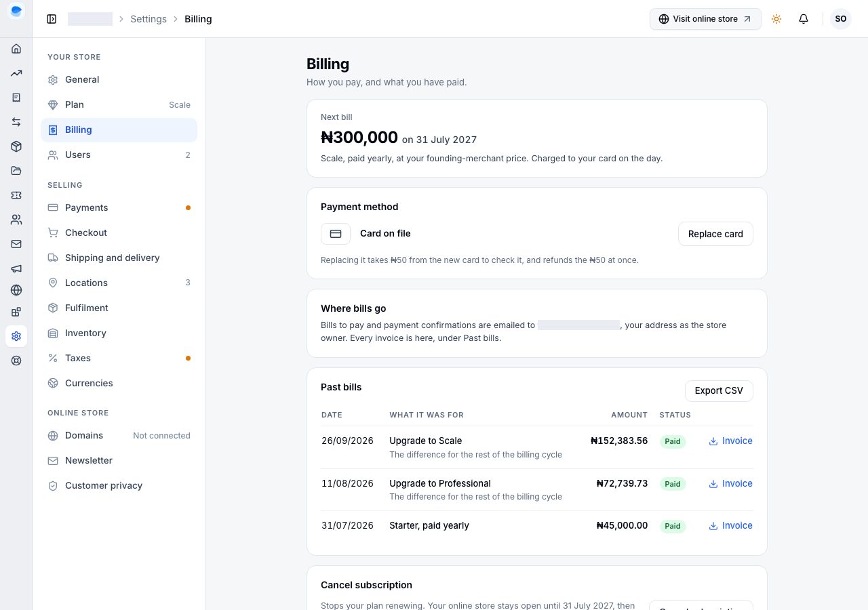This screenshot has height=610, width=868.
Task: Open Shipping and delivery settings
Action: [x=119, y=258]
